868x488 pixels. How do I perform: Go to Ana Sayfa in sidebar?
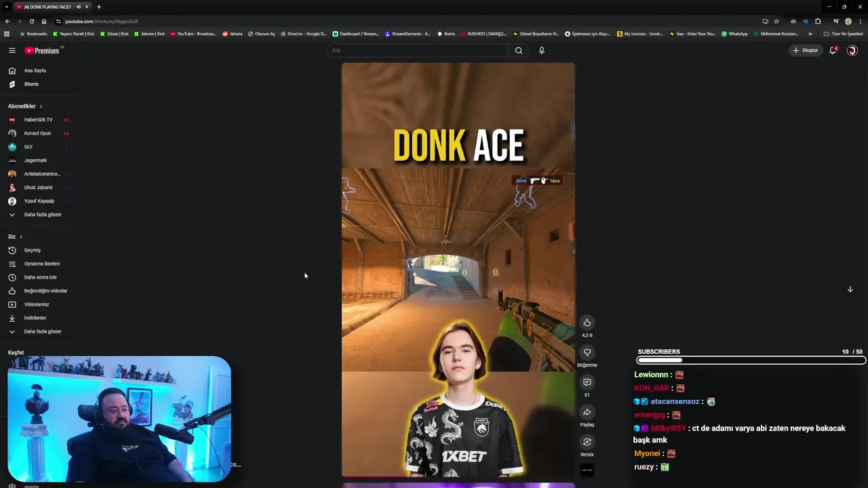[35, 70]
